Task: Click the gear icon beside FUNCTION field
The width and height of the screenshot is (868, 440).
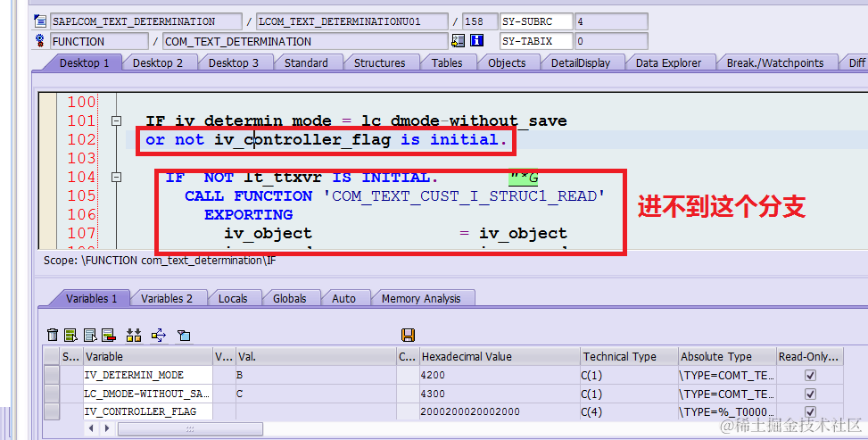Action: (40, 41)
